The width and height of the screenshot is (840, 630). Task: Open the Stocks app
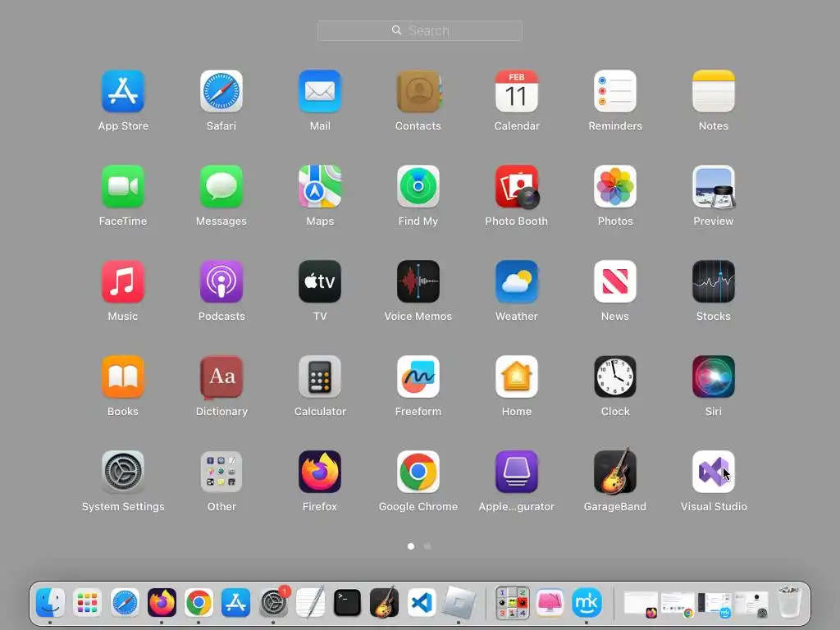(x=714, y=282)
